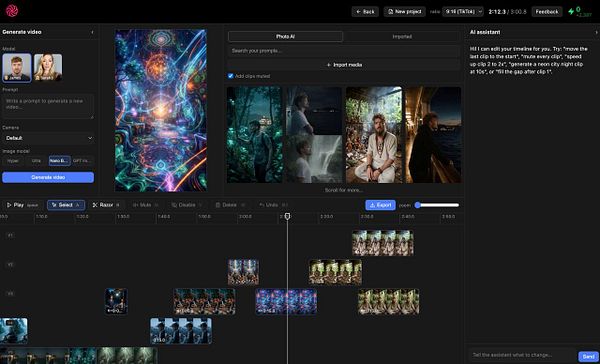Click Import media
This screenshot has height=364, width=600.
tap(344, 65)
